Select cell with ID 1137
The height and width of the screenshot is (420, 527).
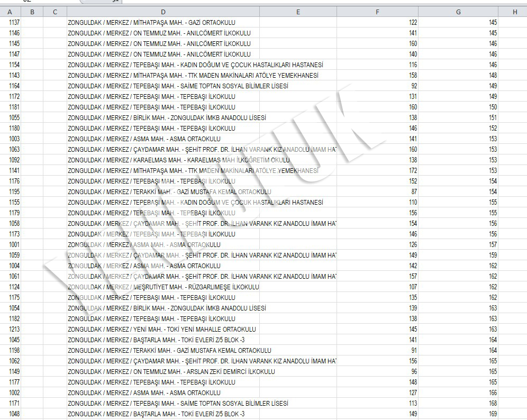[x=14, y=23]
